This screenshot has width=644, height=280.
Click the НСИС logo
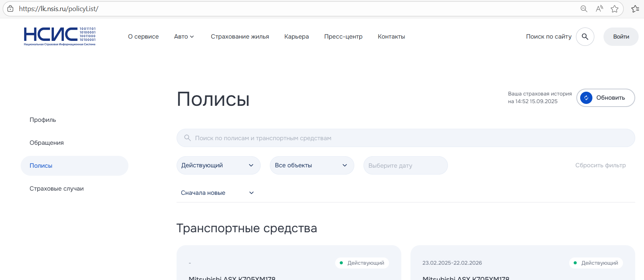[x=60, y=37]
